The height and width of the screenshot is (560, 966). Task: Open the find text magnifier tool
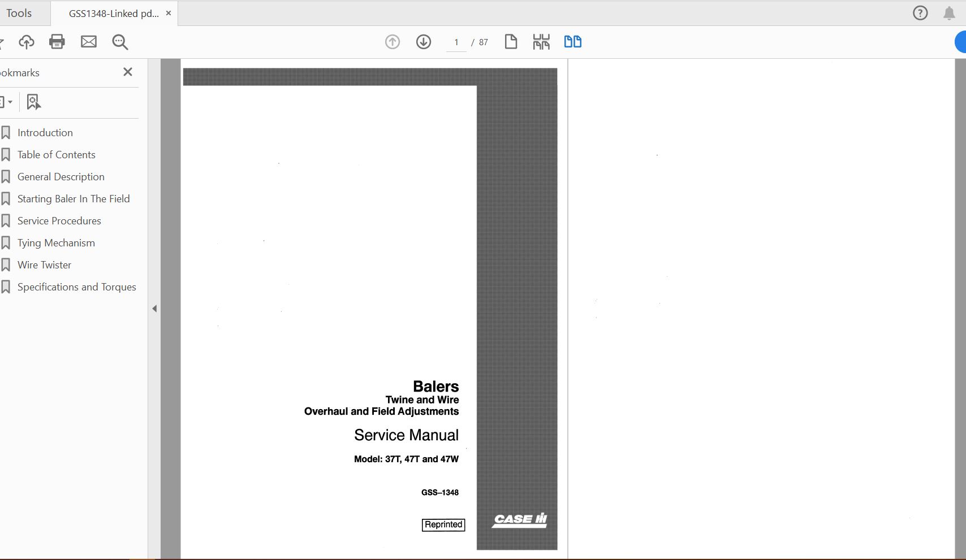[x=120, y=42]
